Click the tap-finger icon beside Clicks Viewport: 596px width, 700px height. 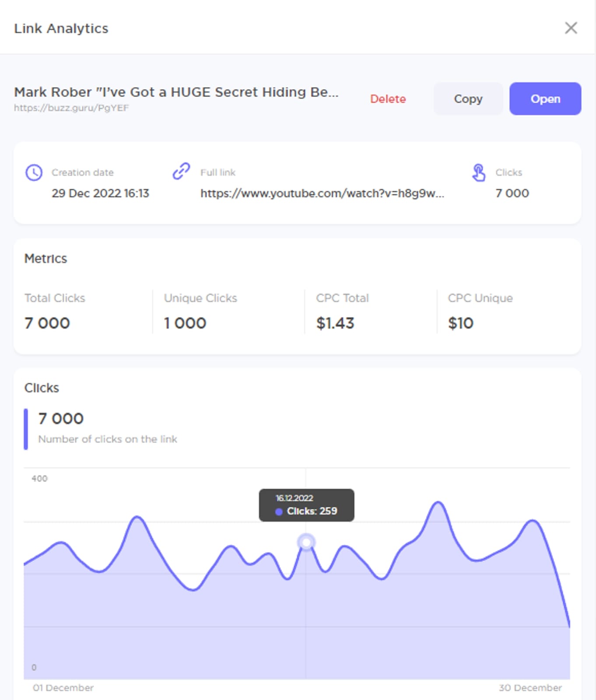(x=478, y=172)
